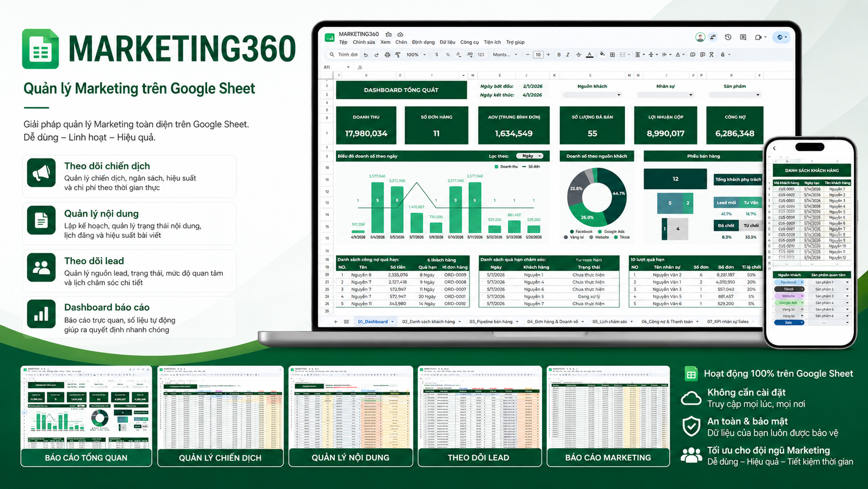
Task: Click the blue share button with globe
Action: pos(782,37)
